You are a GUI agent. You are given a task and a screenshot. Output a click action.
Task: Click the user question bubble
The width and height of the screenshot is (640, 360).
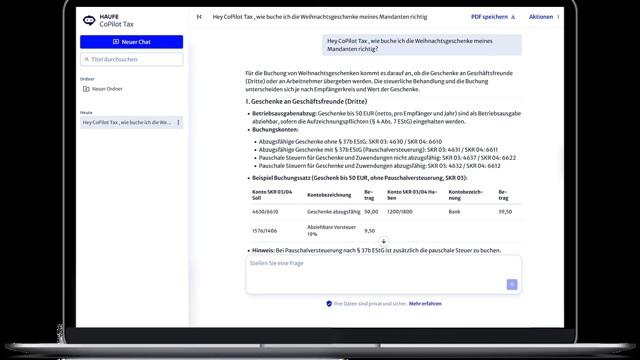(x=422, y=45)
